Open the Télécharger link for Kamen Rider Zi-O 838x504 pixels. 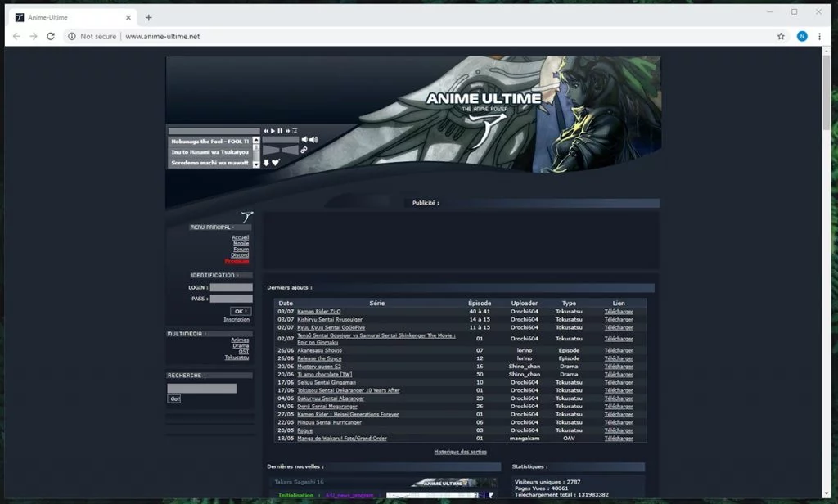click(x=619, y=311)
